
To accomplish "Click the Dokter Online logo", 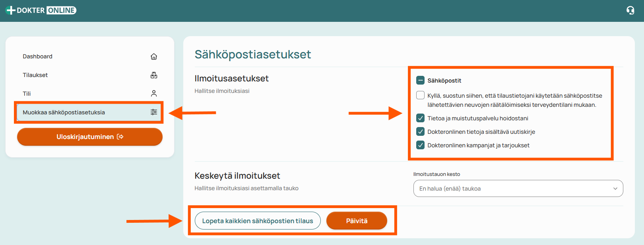I will tap(41, 10).
